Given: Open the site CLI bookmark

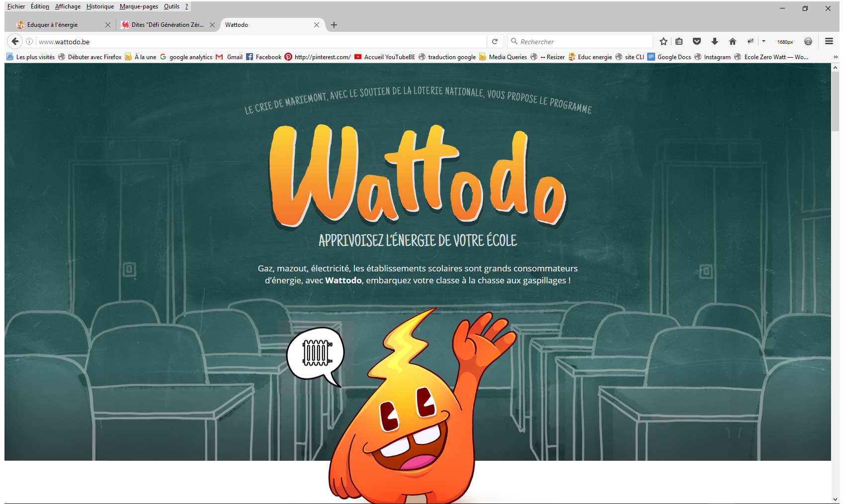Looking at the screenshot, I should (x=630, y=57).
